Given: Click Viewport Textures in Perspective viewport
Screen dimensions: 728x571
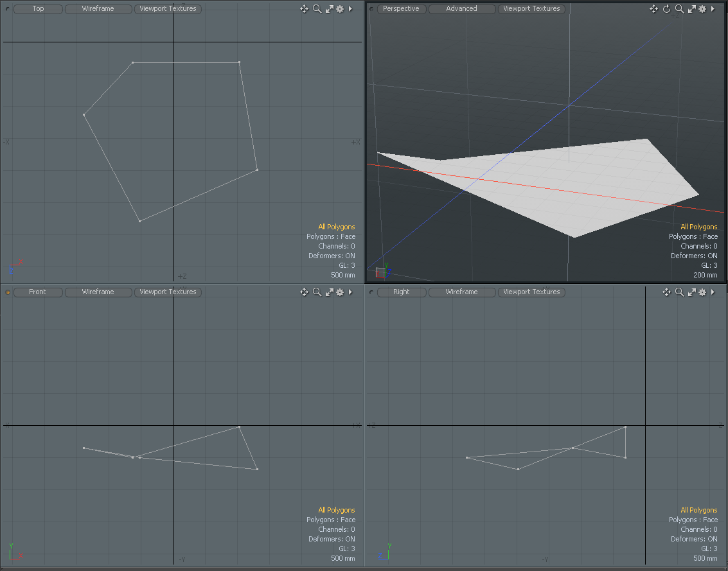Looking at the screenshot, I should pyautogui.click(x=531, y=9).
